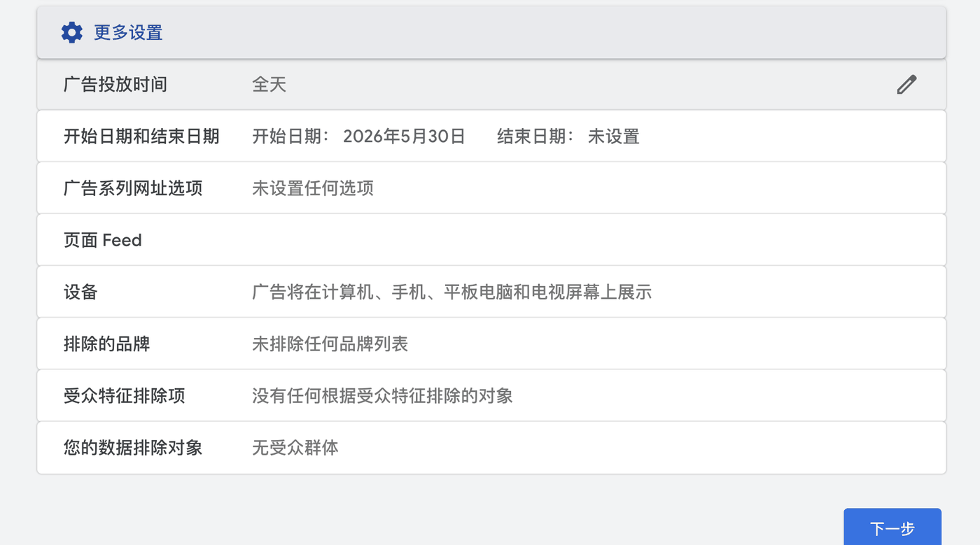
Task: Click the gear icon beside 更多设置
Action: [x=72, y=33]
